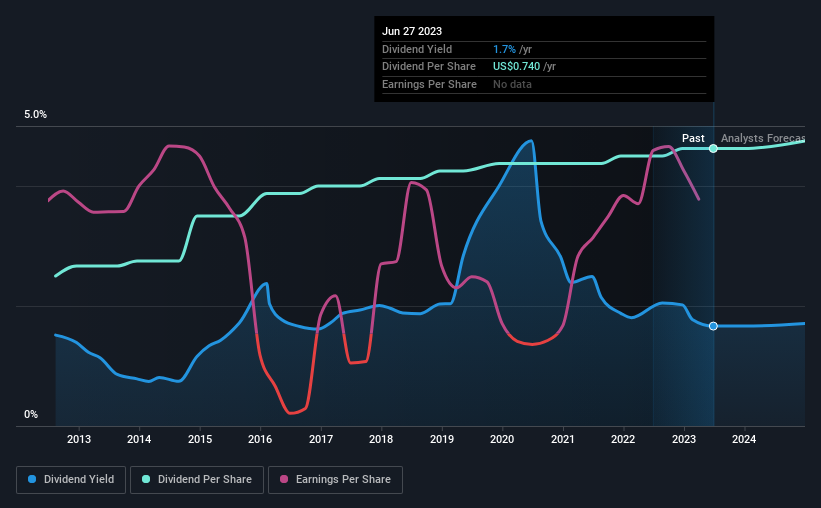Click the 2024 x-axis label
Image resolution: width=821 pixels, height=508 pixels.
744,439
